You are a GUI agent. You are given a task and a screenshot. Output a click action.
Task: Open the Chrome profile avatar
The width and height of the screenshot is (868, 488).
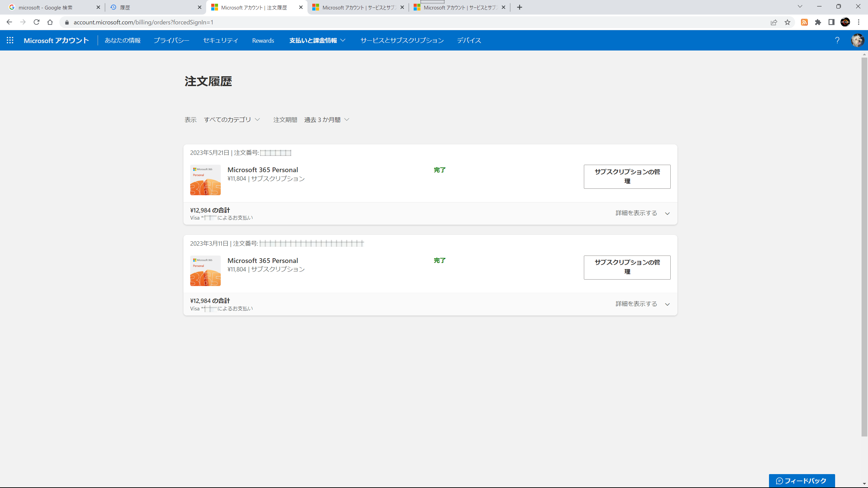click(x=845, y=22)
